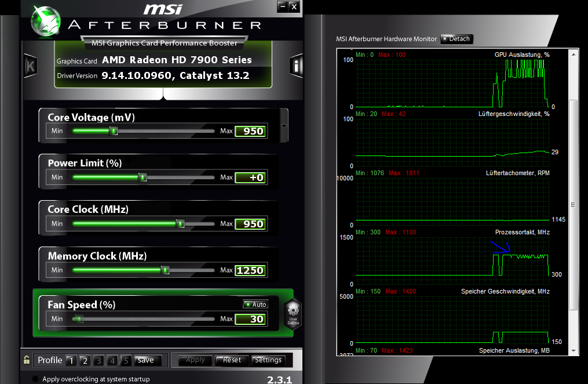The height and width of the screenshot is (384, 588).
Task: Click the '9.14.10.0960, Catalyst 13.2' driver text
Action: [x=175, y=75]
